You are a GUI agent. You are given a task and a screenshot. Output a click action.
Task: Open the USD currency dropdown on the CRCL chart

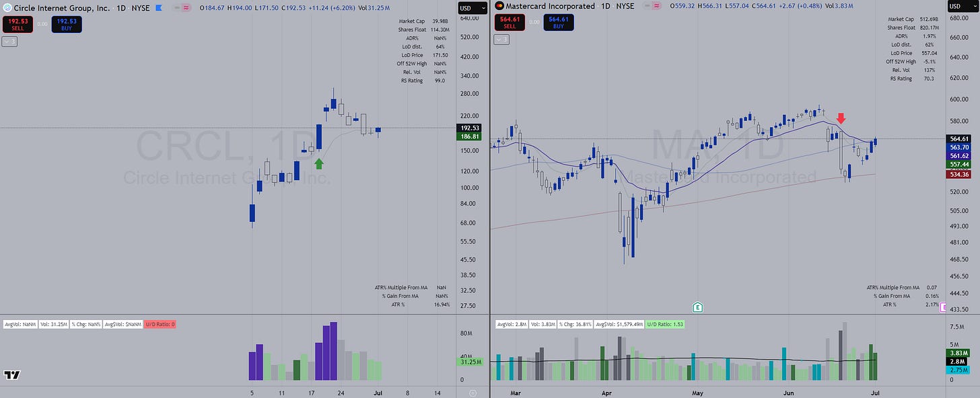tap(473, 8)
